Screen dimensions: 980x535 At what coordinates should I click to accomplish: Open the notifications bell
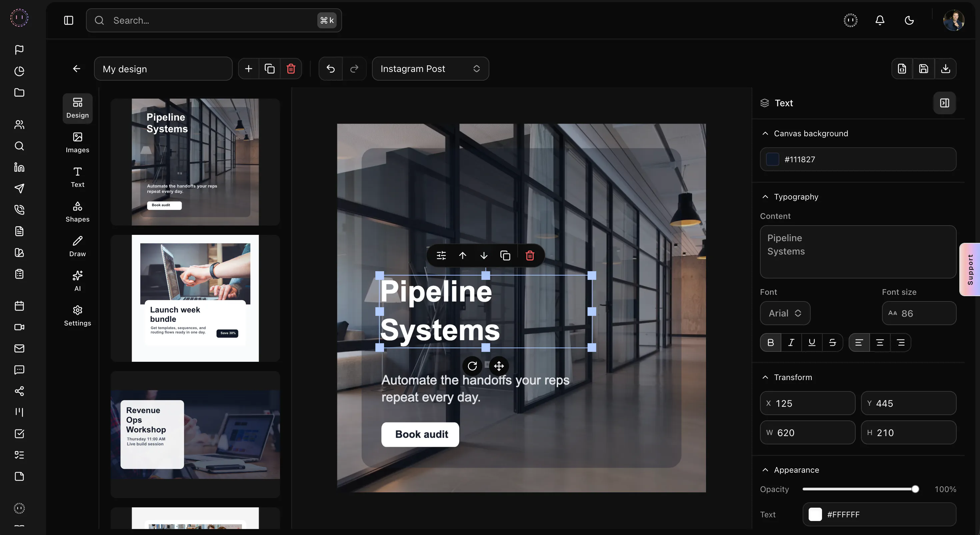click(880, 20)
